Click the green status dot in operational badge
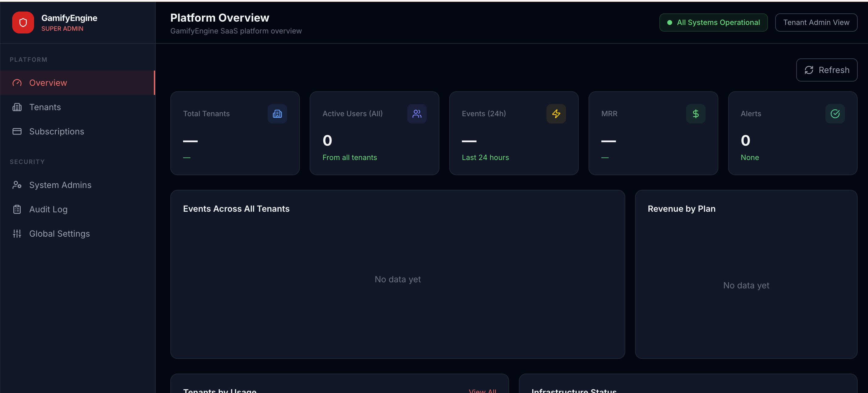Viewport: 868px width, 393px height. tap(670, 22)
